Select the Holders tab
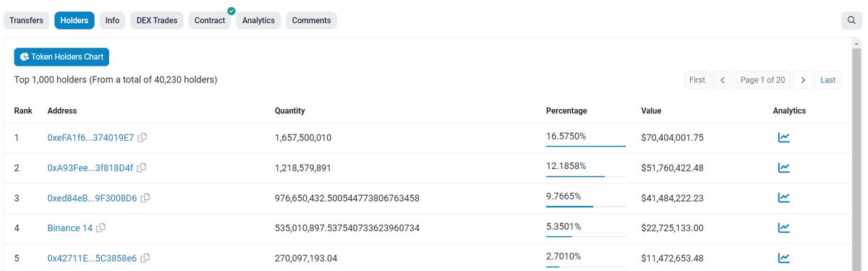The image size is (868, 271). 75,20
